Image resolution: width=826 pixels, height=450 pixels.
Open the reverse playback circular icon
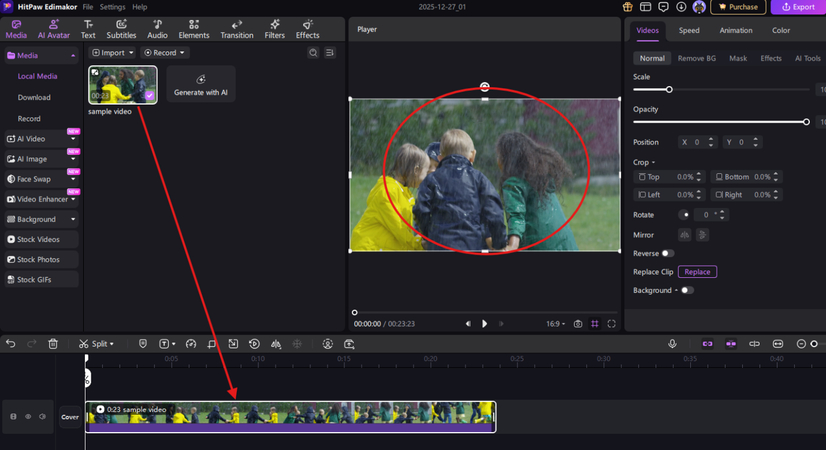point(254,344)
